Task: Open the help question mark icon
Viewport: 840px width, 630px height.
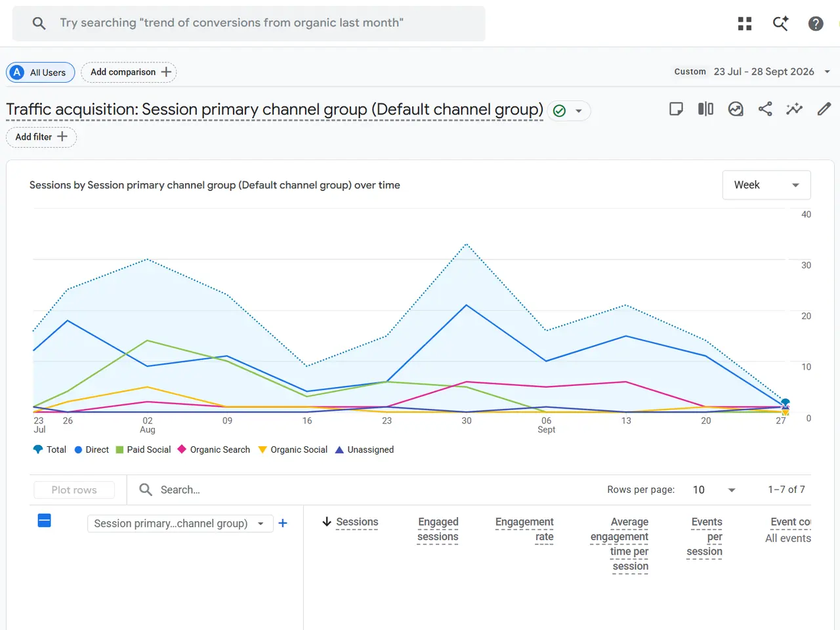Action: pyautogui.click(x=816, y=24)
